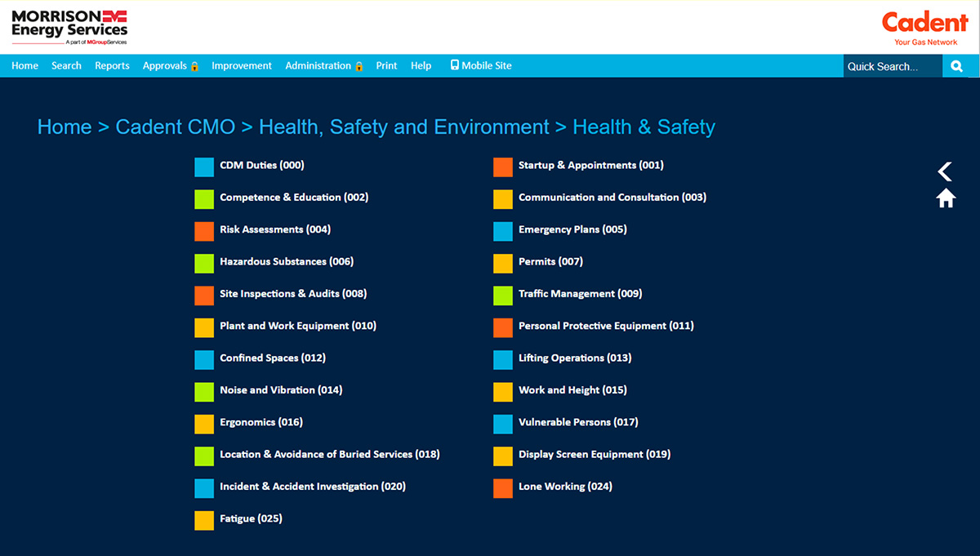Switch to the Mobile Site
This screenshot has height=556, width=980.
(x=481, y=66)
